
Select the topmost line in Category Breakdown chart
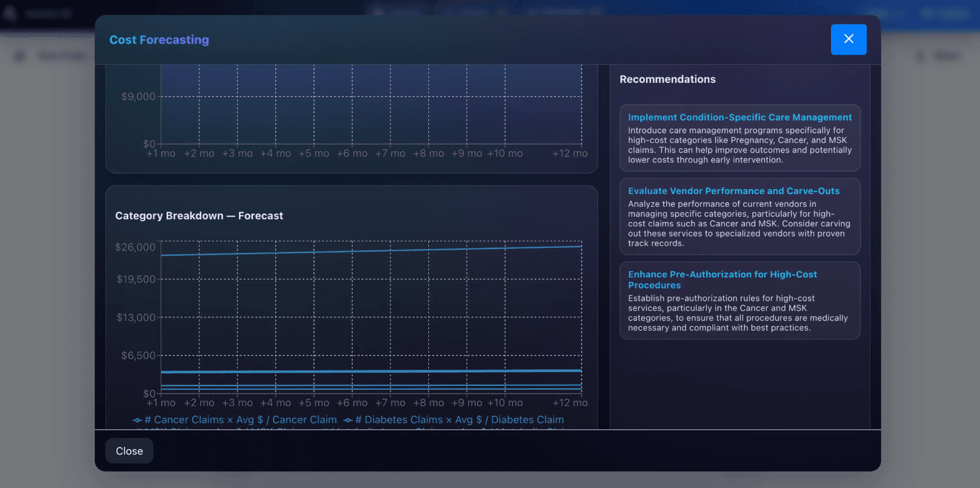[x=371, y=250]
